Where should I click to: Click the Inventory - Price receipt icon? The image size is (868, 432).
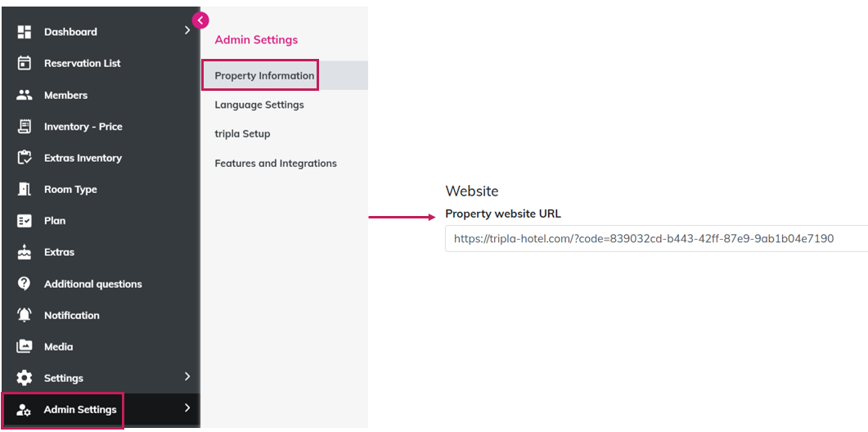point(25,126)
